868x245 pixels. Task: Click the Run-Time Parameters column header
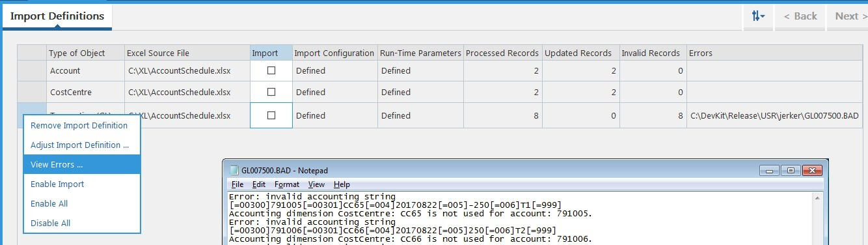[x=420, y=53]
